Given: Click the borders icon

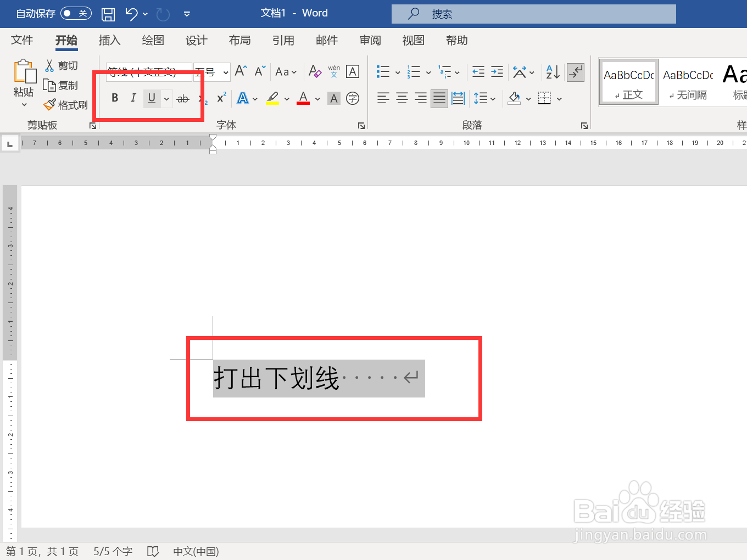Looking at the screenshot, I should (544, 98).
